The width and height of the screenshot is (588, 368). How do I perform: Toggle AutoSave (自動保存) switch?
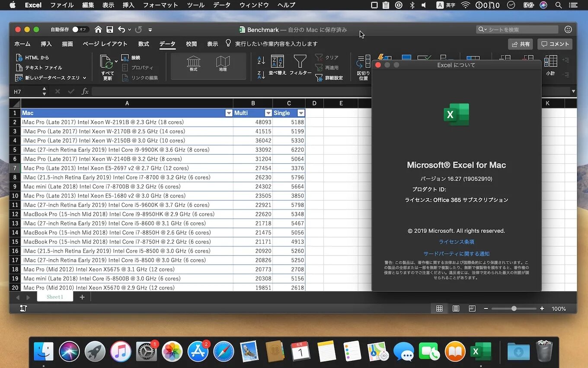[80, 29]
